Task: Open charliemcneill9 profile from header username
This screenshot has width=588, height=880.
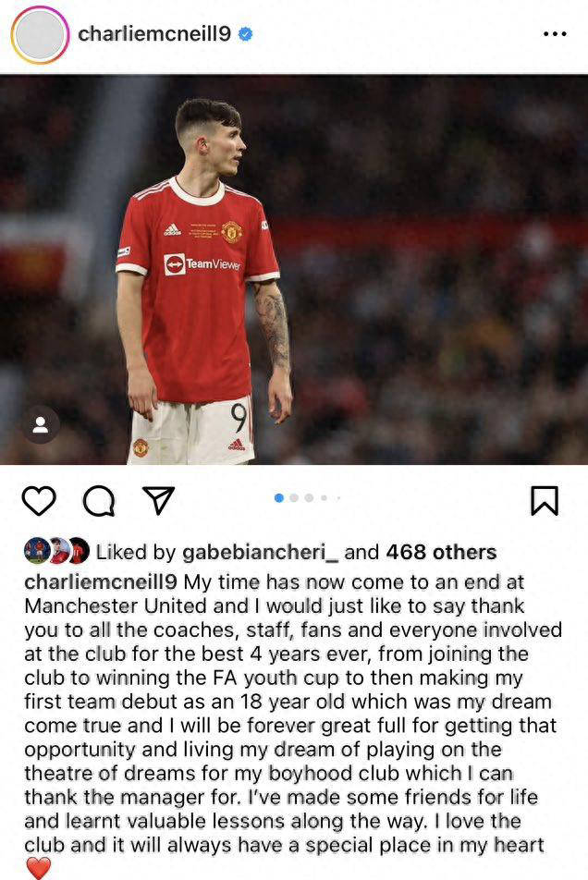Action: click(154, 34)
